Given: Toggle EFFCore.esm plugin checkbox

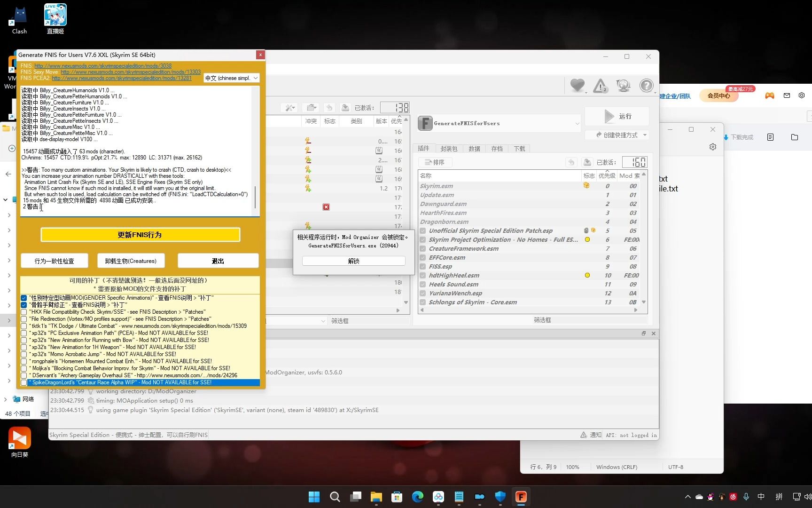Looking at the screenshot, I should click(x=423, y=258).
